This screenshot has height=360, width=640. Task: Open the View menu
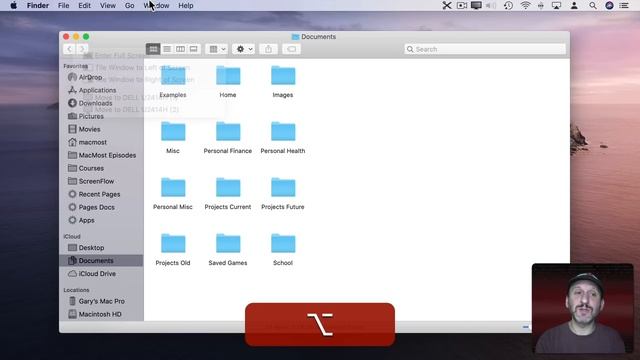108,6
